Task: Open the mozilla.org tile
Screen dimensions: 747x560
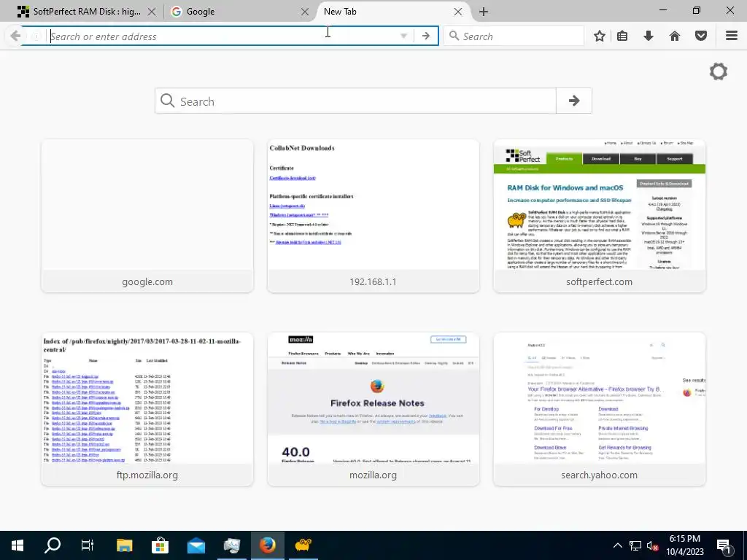Action: (373, 409)
